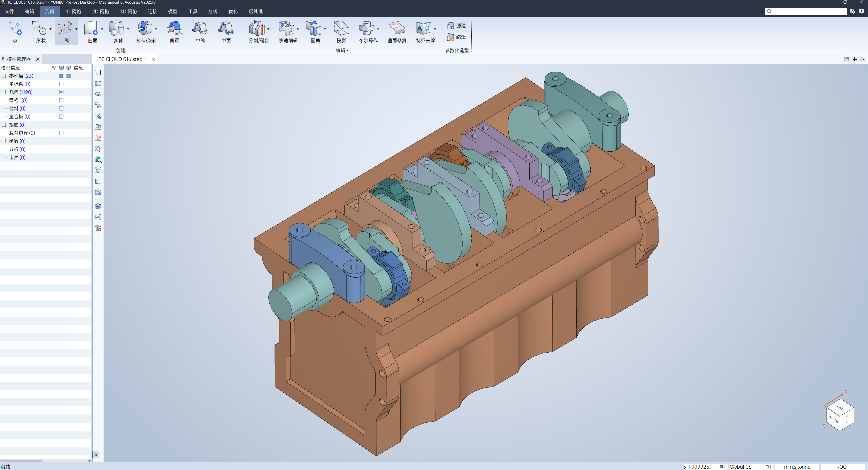Open the 曲面修复 surface repair tool
The image size is (868, 470).
point(397,32)
